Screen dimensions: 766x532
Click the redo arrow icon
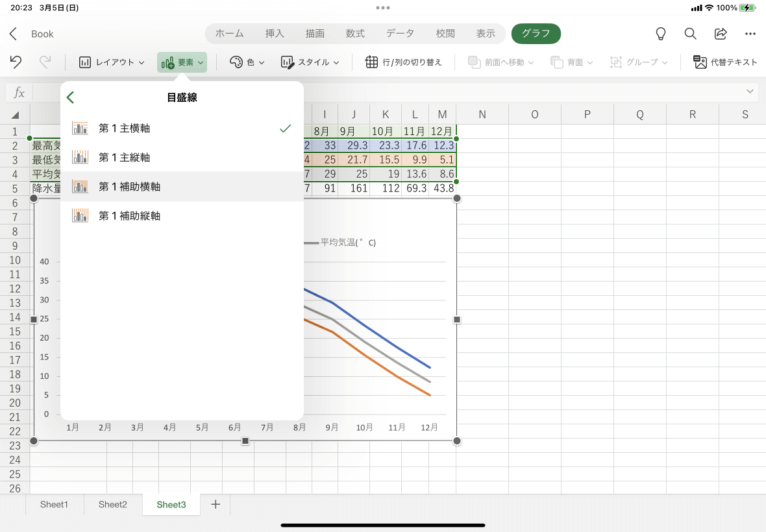point(45,62)
